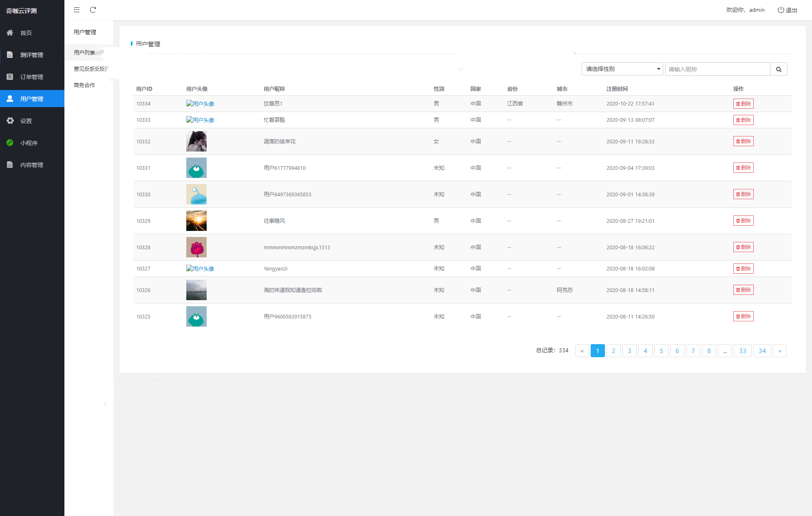Image resolution: width=812 pixels, height=516 pixels.
Task: Click the green 小程序 mini-program icon
Action: 10,143
